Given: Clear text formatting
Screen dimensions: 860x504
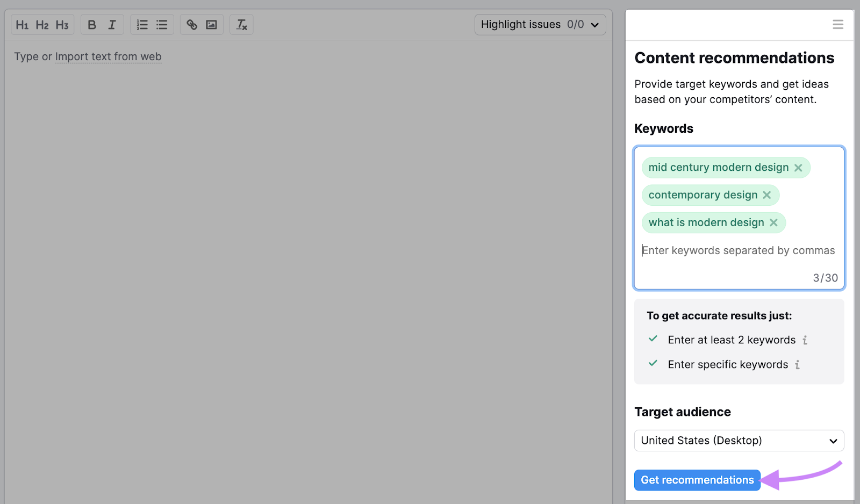Looking at the screenshot, I should (x=241, y=25).
